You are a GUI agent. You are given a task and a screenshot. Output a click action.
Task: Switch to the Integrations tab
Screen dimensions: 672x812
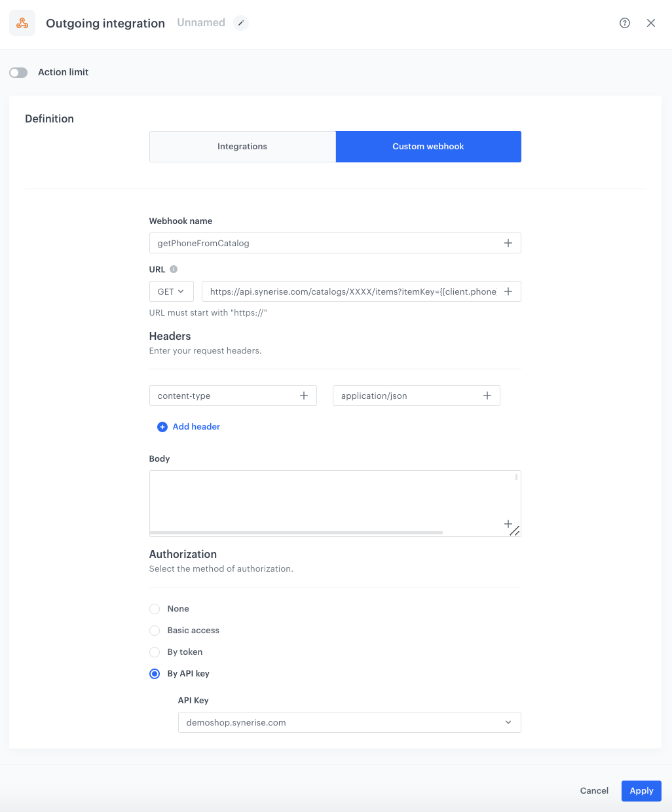[242, 147]
